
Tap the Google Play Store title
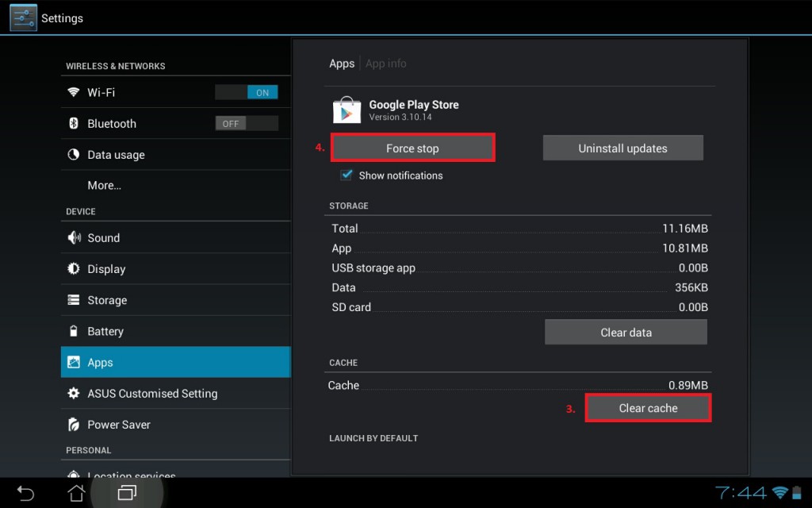pyautogui.click(x=414, y=104)
